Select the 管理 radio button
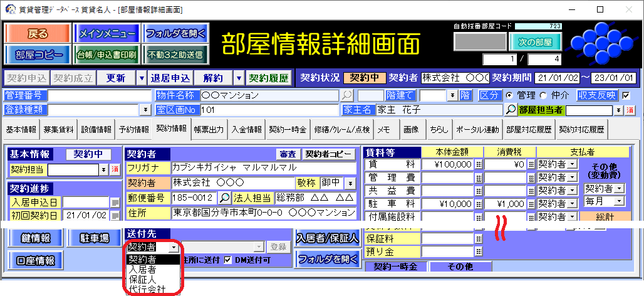The height and width of the screenshot is (296, 644). [x=509, y=95]
